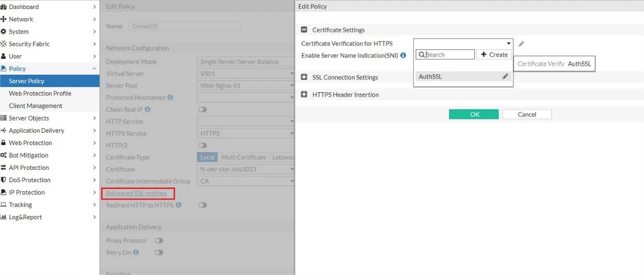Select the Multi Certificate type tab
The height and width of the screenshot is (275, 644).
tap(244, 157)
